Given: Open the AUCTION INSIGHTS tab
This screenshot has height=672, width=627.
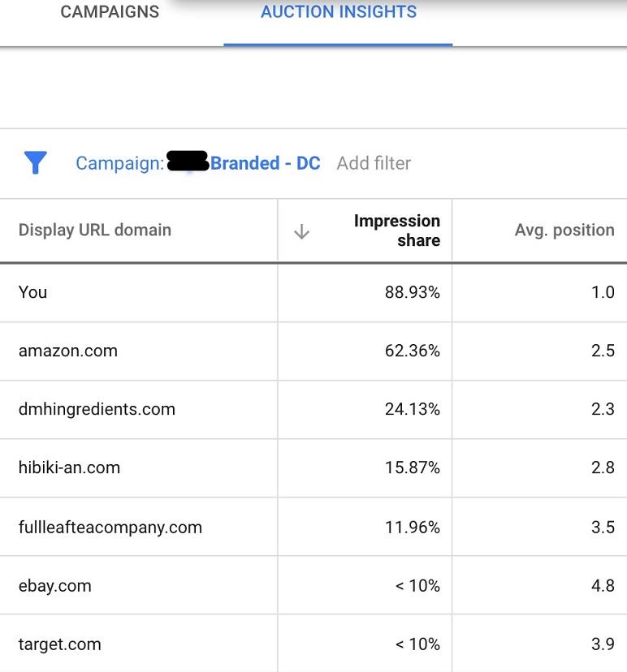Looking at the screenshot, I should [x=338, y=12].
